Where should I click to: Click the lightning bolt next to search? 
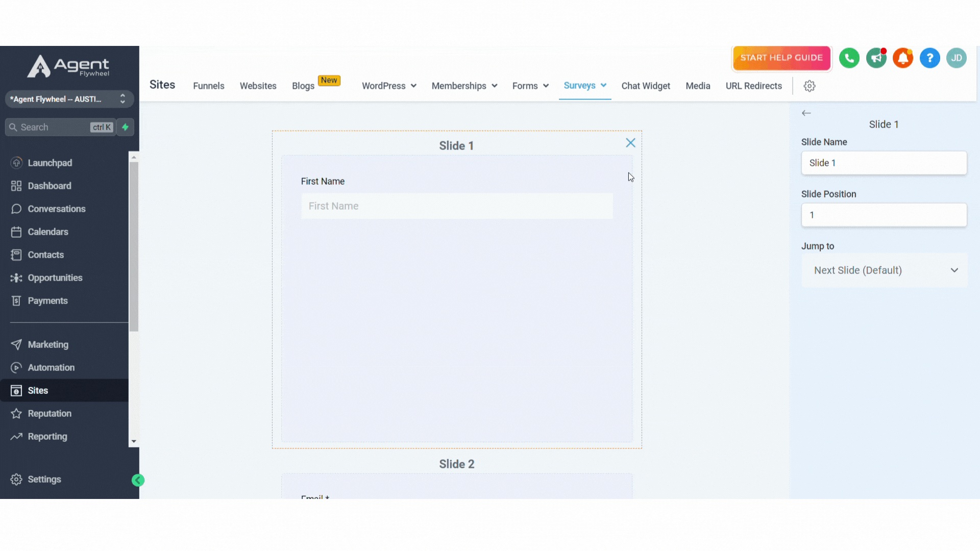point(125,127)
